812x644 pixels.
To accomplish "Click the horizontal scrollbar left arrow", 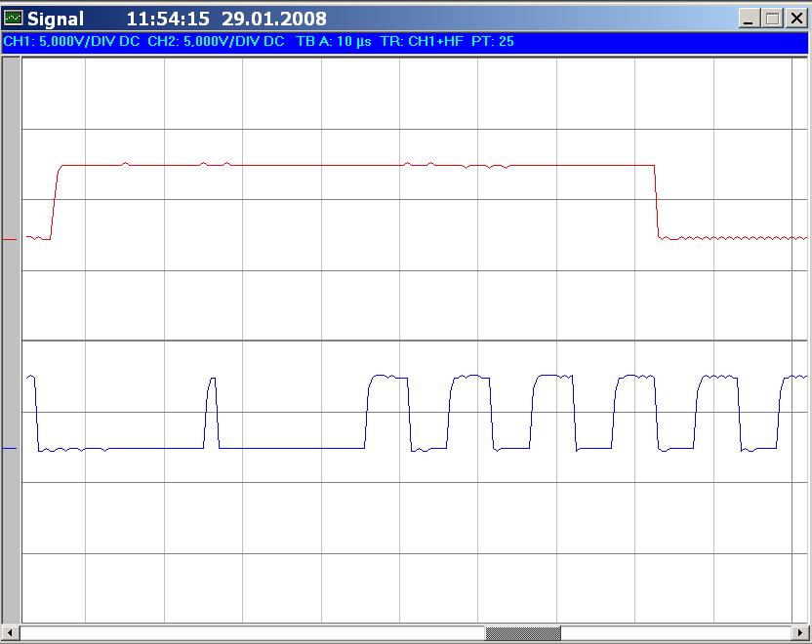I will [x=11, y=632].
